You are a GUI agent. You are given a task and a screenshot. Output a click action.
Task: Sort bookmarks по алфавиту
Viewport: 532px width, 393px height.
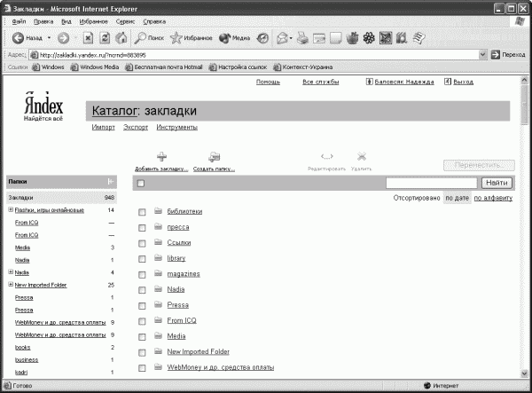[493, 198]
